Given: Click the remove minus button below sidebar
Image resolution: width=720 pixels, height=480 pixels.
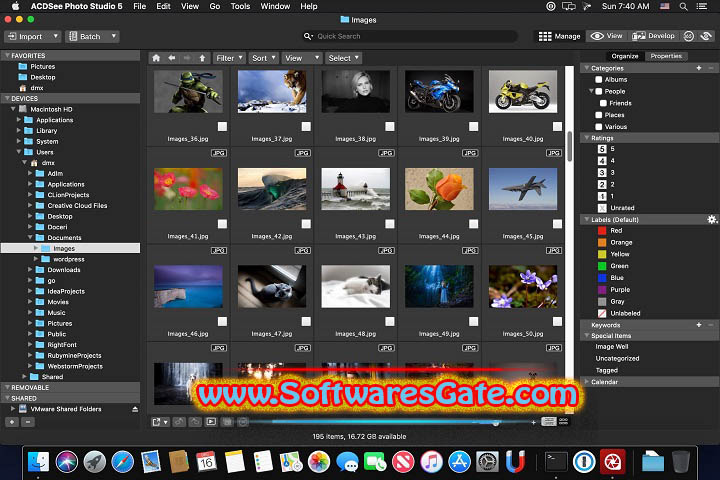Looking at the screenshot, I should coord(28,422).
